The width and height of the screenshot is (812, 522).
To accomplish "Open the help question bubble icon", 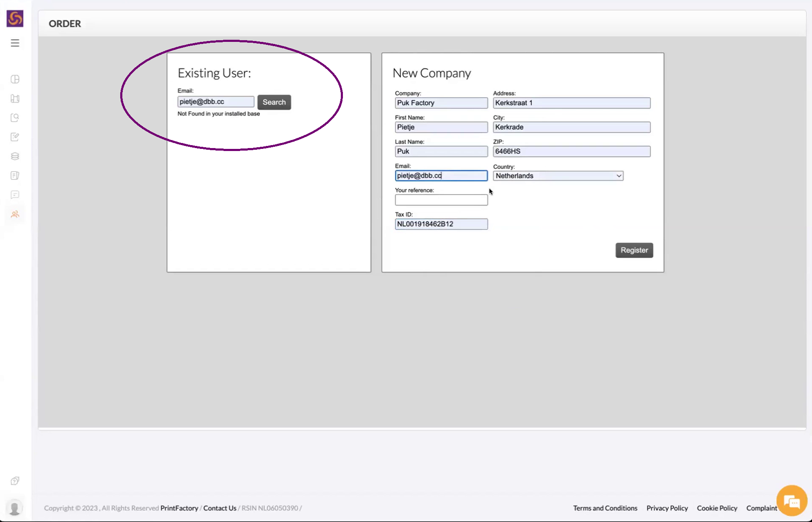I will click(x=15, y=481).
